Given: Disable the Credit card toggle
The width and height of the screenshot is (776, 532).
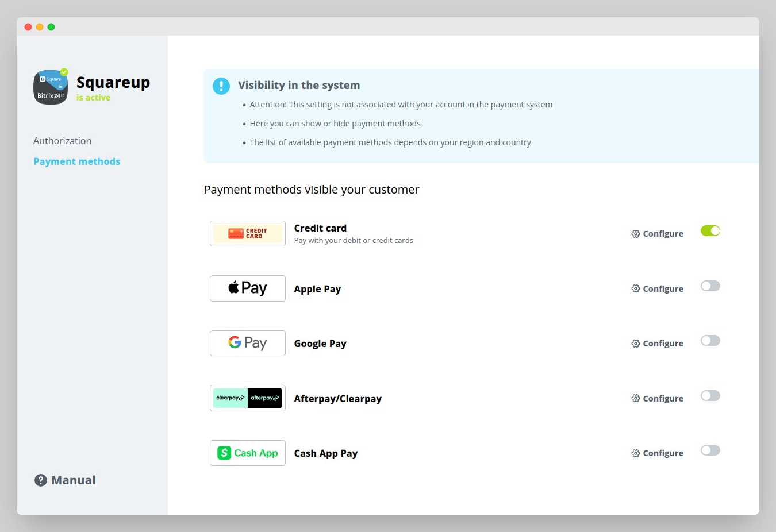Looking at the screenshot, I should click(710, 231).
